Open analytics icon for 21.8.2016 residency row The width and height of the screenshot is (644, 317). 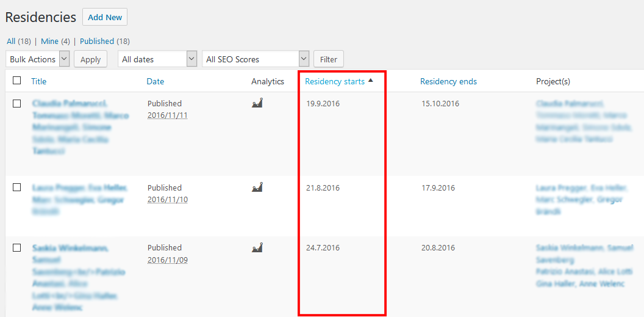coord(257,188)
